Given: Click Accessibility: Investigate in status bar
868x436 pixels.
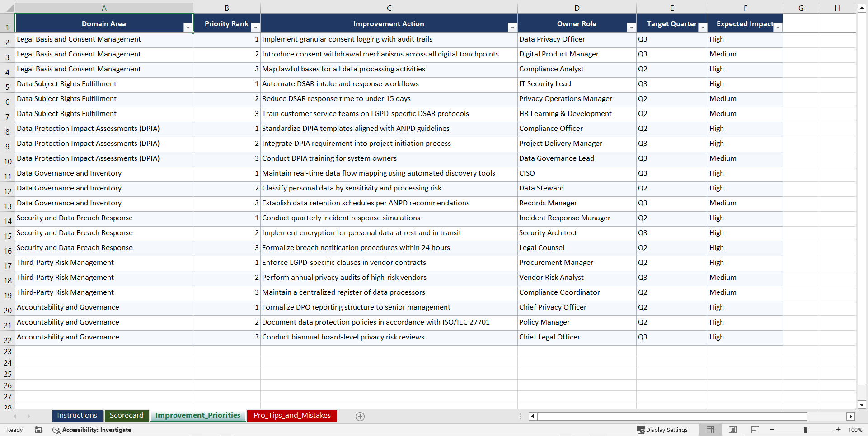Looking at the screenshot, I should pyautogui.click(x=92, y=430).
